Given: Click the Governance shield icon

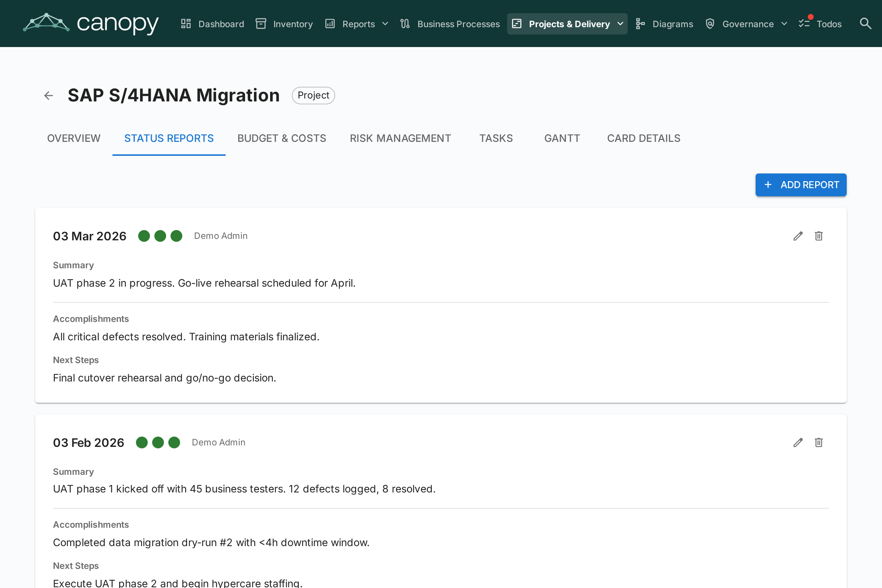Looking at the screenshot, I should [710, 24].
